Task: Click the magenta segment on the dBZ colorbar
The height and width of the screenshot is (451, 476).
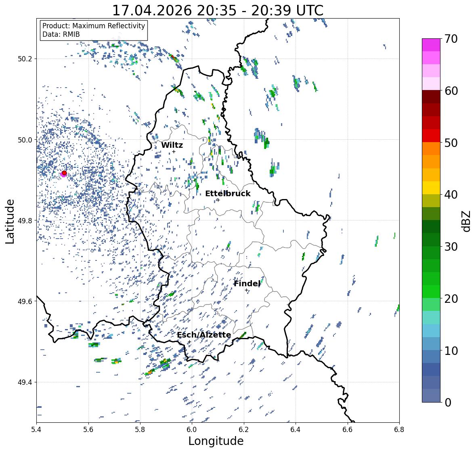Action: (431, 45)
